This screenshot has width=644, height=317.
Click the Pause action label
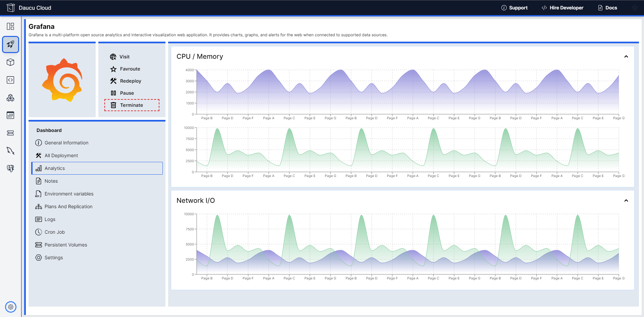point(127,93)
